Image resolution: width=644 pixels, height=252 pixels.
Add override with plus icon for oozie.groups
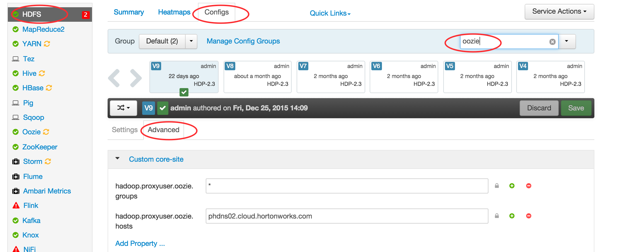(512, 186)
